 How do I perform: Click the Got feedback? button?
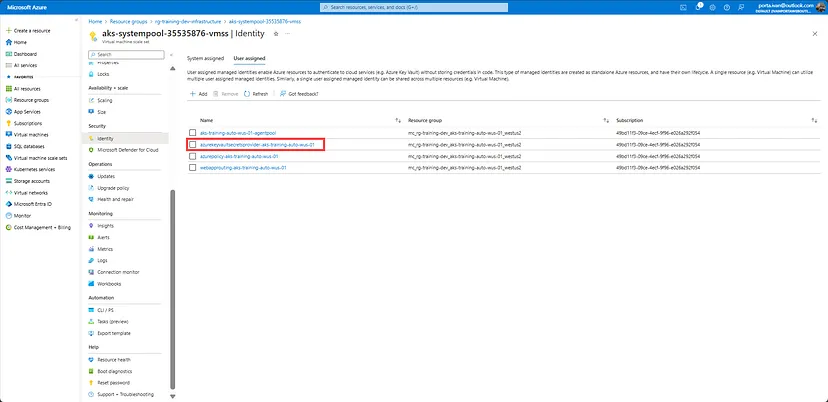(299, 94)
